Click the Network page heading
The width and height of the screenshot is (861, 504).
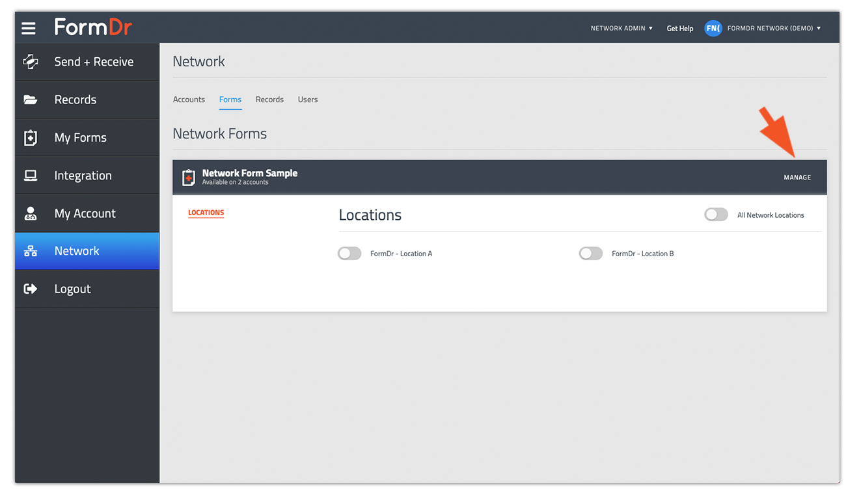click(x=198, y=62)
